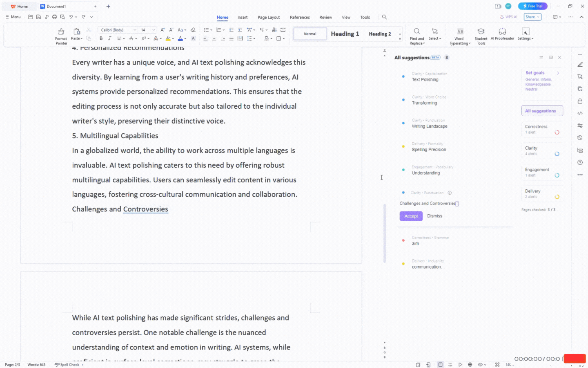Print the document with printer icon
The height and width of the screenshot is (368, 588).
[54, 17]
